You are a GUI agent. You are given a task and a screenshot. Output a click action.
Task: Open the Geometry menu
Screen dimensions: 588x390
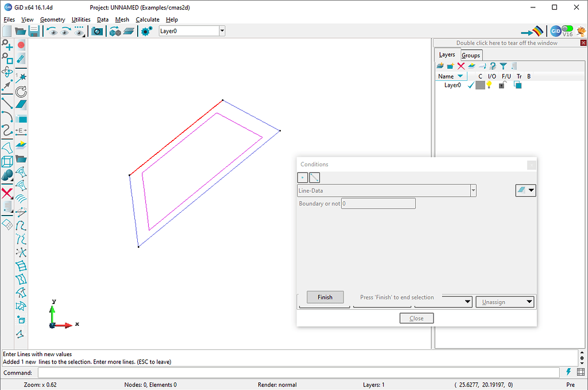[x=52, y=19]
